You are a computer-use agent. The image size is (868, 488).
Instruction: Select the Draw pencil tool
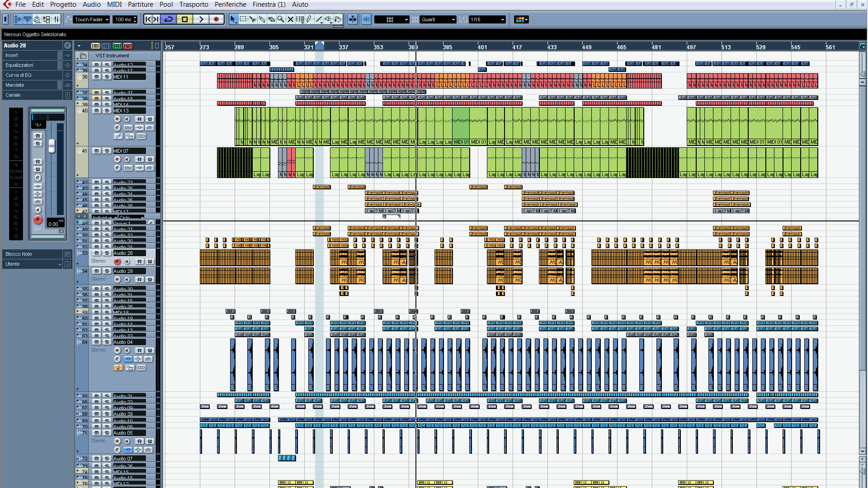point(309,19)
